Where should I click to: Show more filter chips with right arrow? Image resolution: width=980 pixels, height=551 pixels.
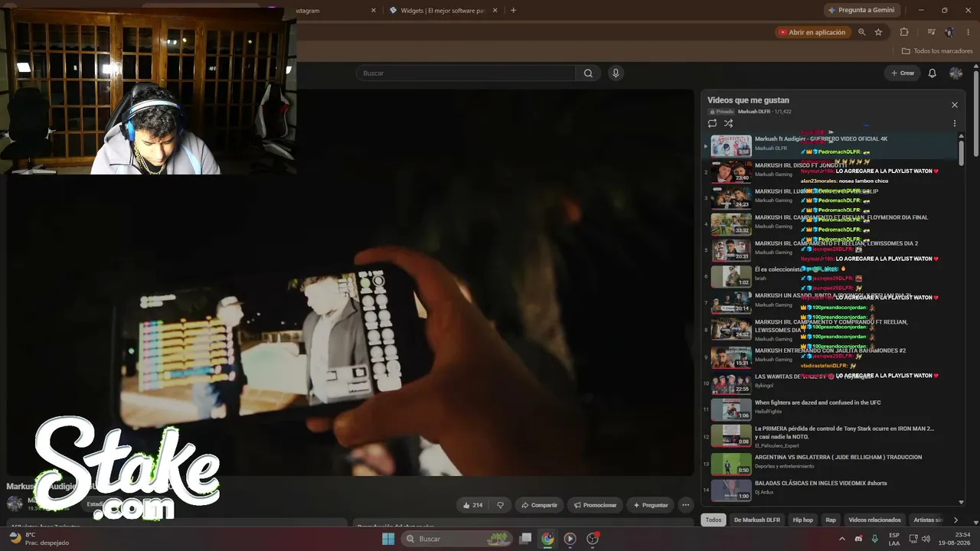click(x=955, y=520)
